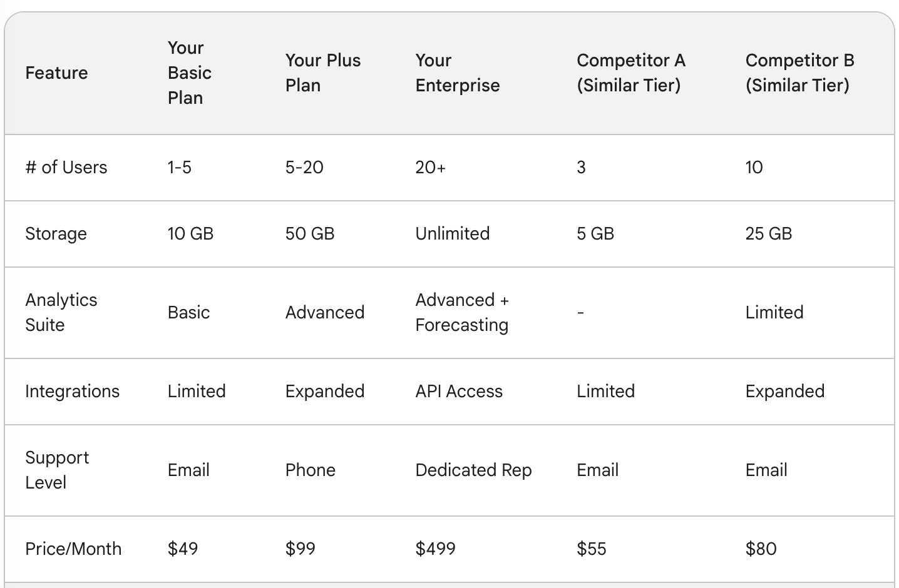Click the Integrations row label

[x=72, y=392]
